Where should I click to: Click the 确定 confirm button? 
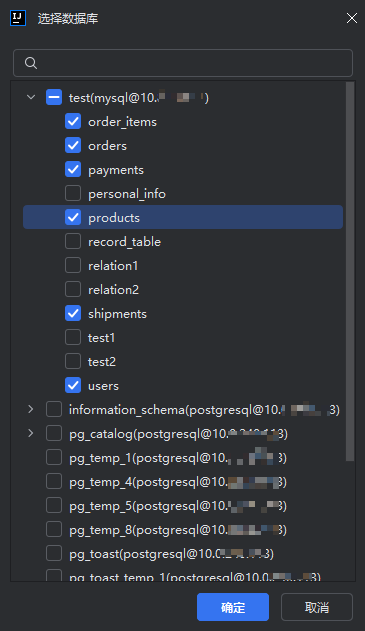(x=233, y=607)
